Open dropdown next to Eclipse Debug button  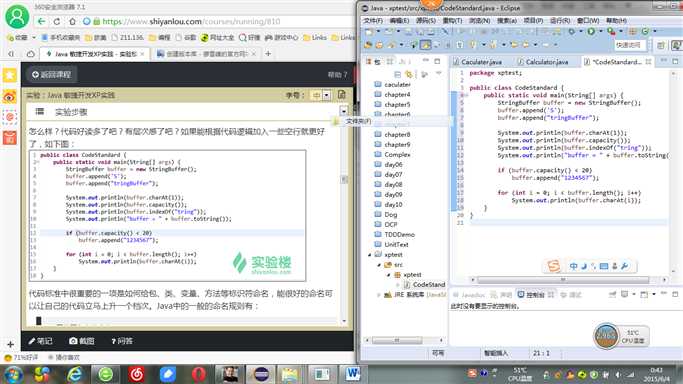pos(580,31)
